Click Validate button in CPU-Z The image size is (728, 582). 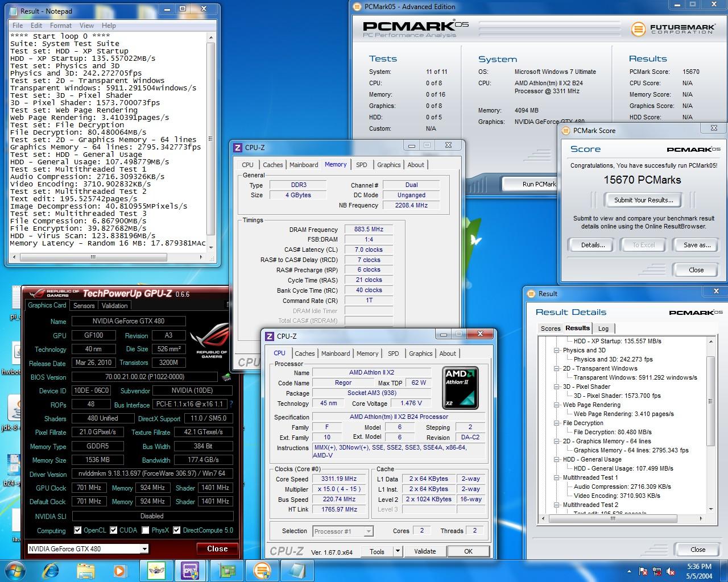(425, 551)
